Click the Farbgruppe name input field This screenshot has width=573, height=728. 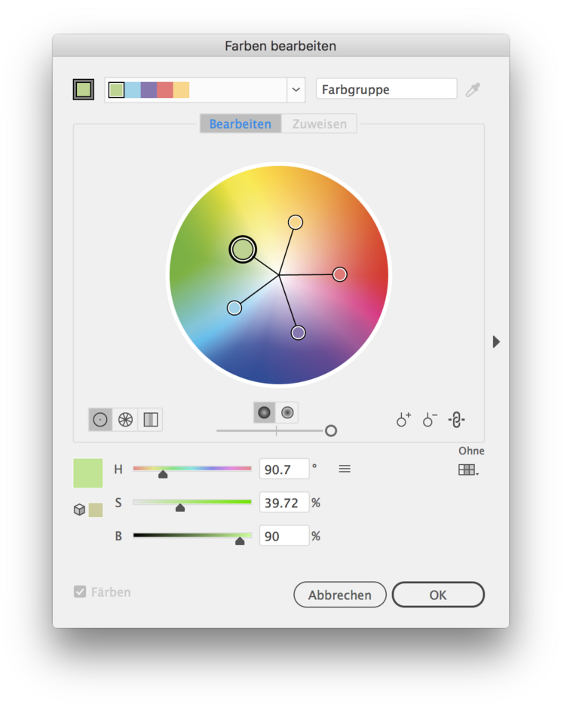point(386,89)
